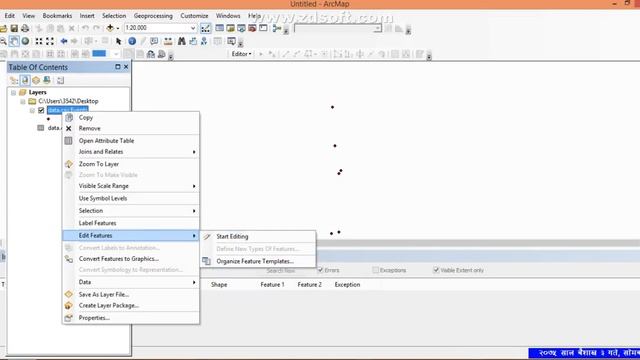
Task: Expand the Data submenu in context menu
Action: 131,282
